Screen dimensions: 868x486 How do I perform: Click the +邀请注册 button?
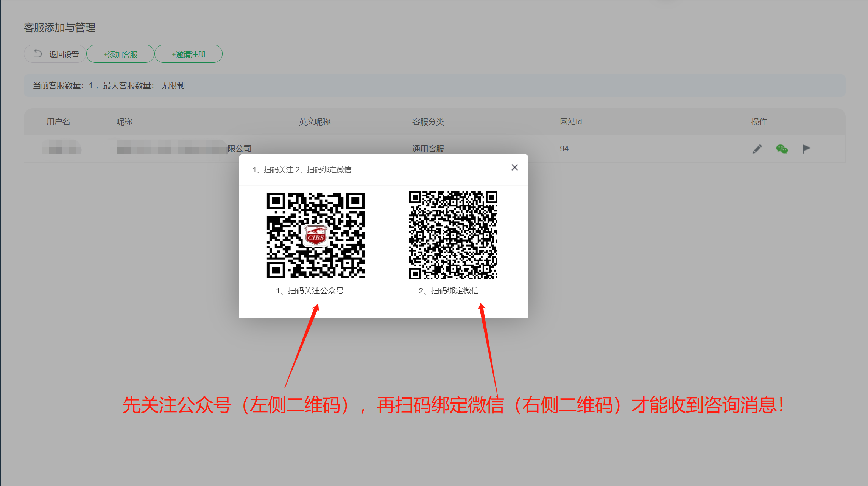pos(189,54)
